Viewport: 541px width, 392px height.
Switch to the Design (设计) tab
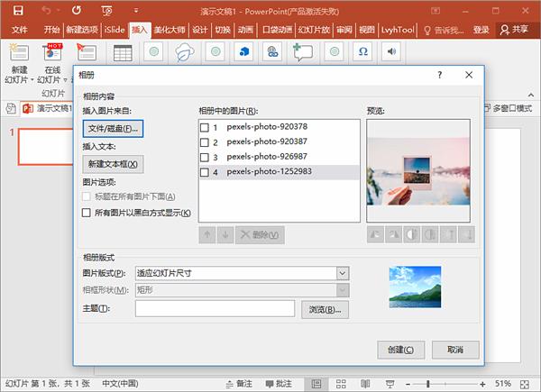[200, 30]
